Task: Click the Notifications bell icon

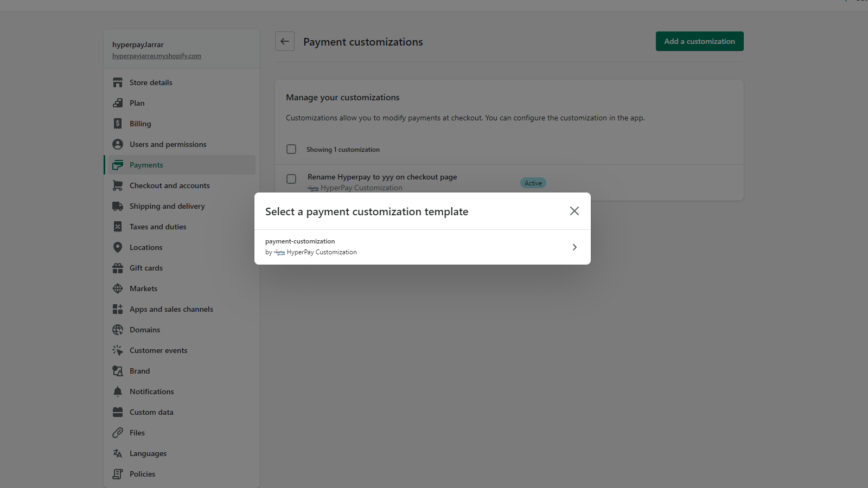Action: click(x=118, y=391)
